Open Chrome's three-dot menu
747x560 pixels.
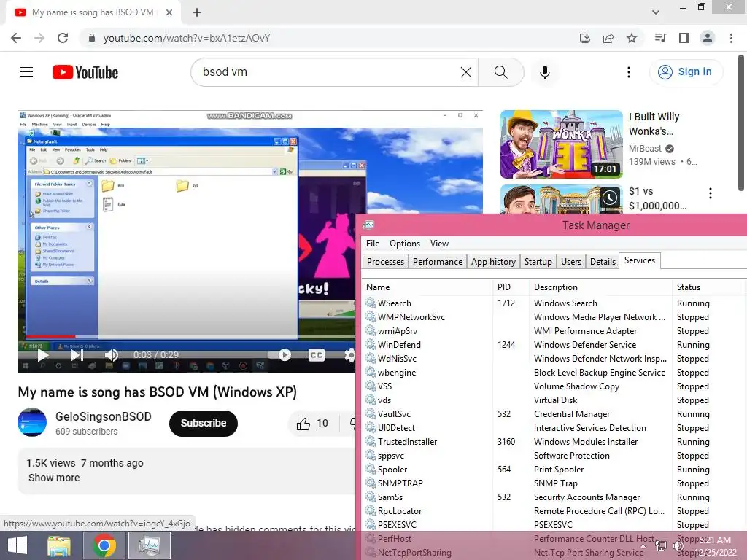coord(731,38)
